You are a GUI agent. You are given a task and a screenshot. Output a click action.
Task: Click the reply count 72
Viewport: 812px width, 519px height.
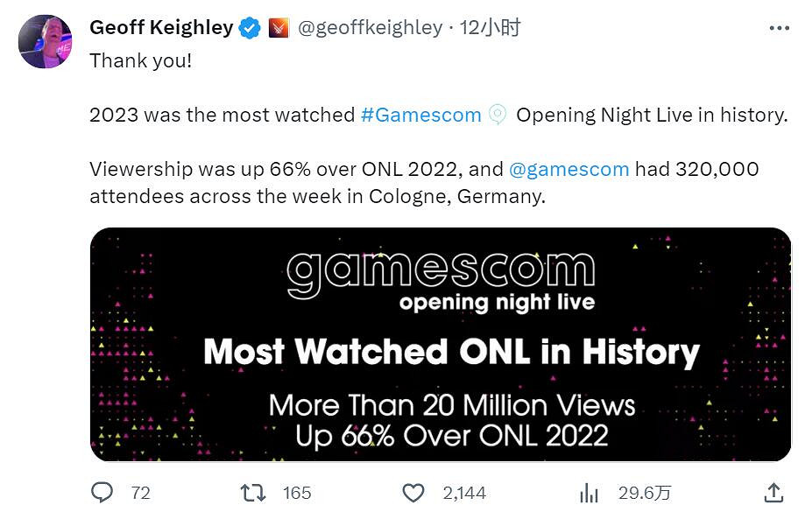[x=140, y=493]
